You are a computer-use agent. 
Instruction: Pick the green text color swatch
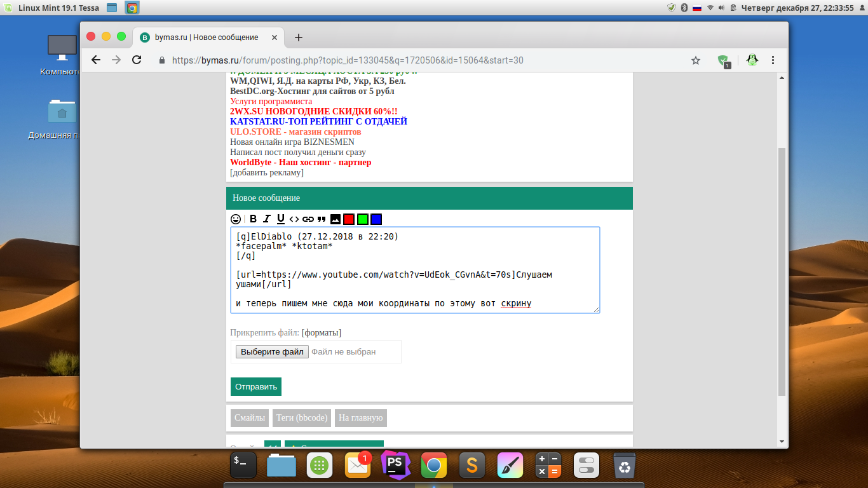coord(363,219)
